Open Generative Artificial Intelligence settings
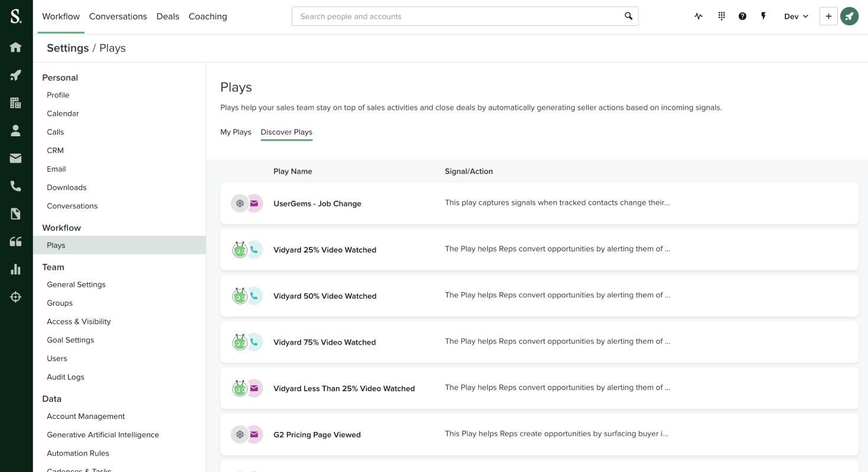The height and width of the screenshot is (472, 868). click(103, 435)
